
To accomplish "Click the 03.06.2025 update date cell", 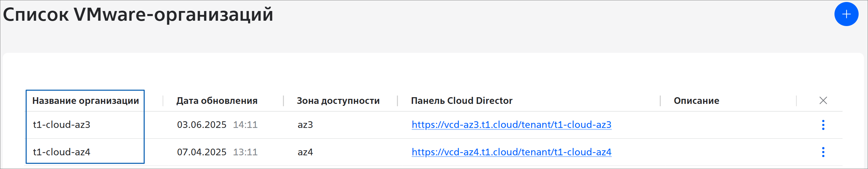I will click(x=201, y=125).
